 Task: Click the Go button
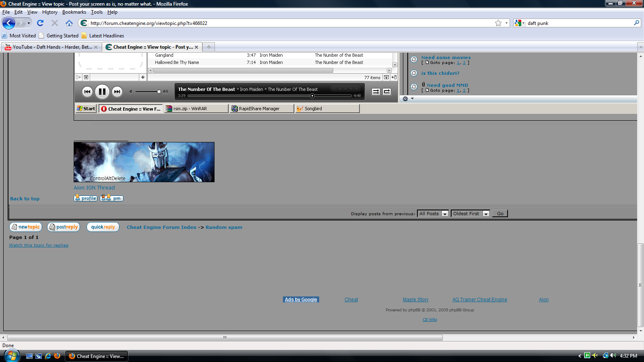pos(500,214)
